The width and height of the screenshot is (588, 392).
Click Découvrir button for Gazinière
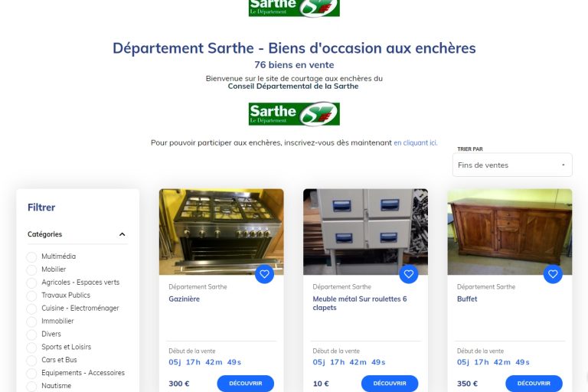pyautogui.click(x=246, y=384)
